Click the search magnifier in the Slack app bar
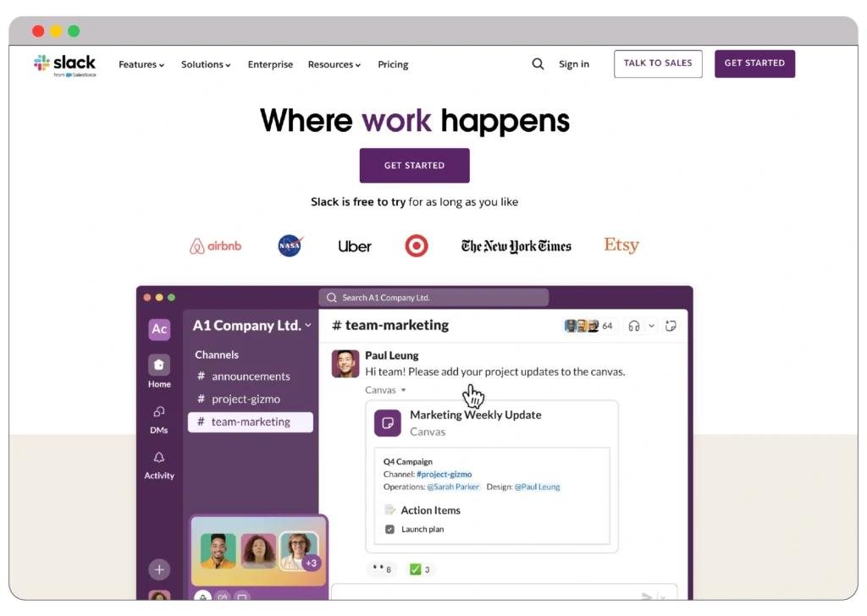Viewport: 867px width, 616px height. [332, 298]
